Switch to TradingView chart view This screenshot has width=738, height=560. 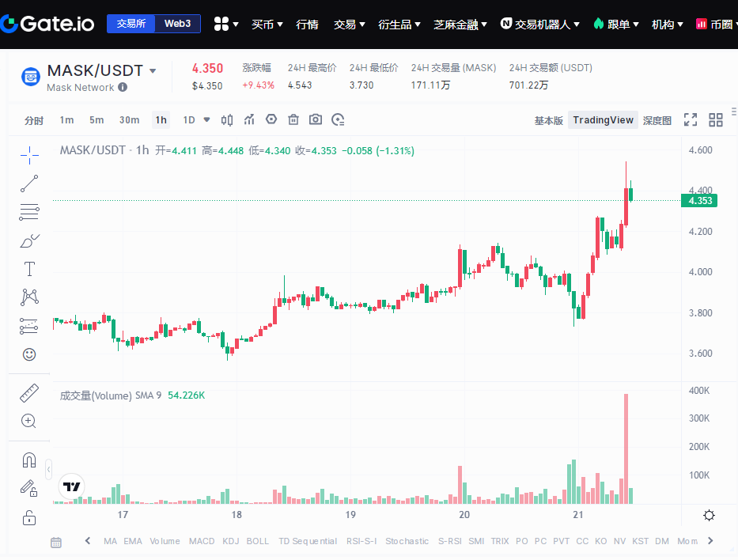[x=603, y=120]
